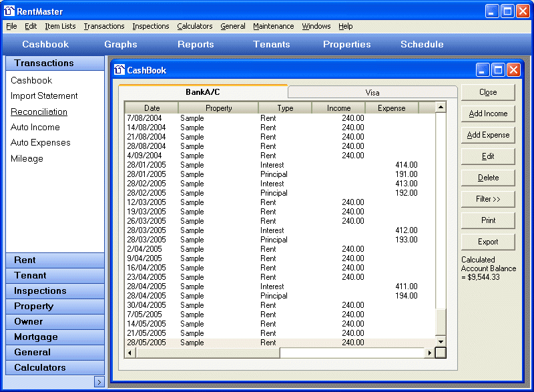
Task: Minimize the CashBook child window
Action: coord(483,70)
